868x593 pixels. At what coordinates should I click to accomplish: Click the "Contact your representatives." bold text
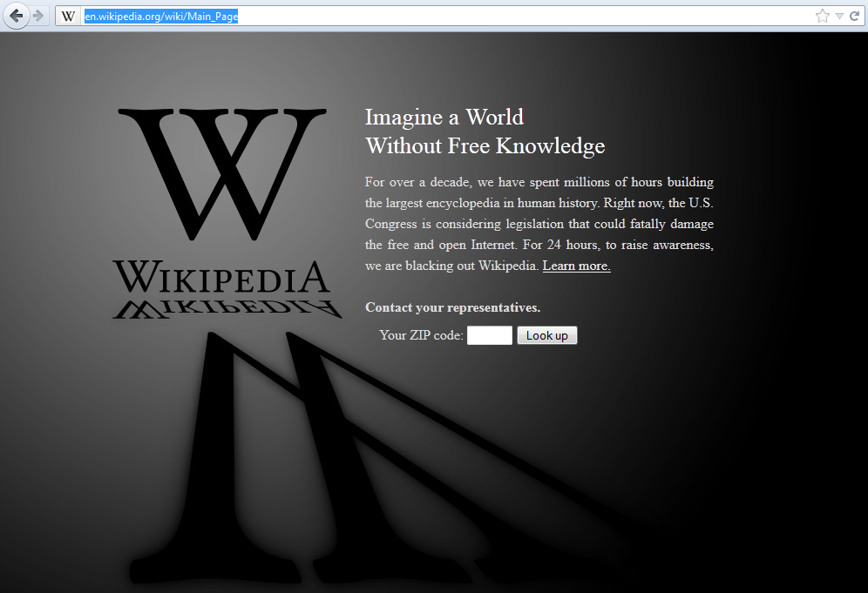[452, 307]
